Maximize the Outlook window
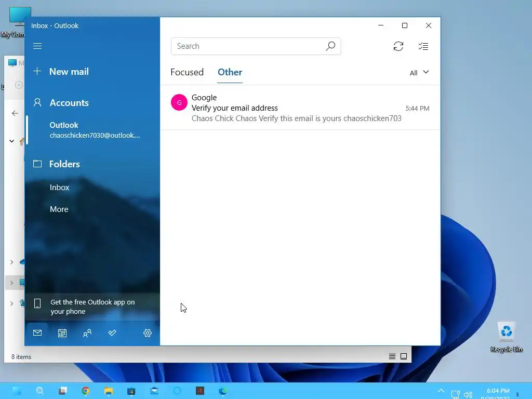Image resolution: width=532 pixels, height=399 pixels. click(x=404, y=25)
